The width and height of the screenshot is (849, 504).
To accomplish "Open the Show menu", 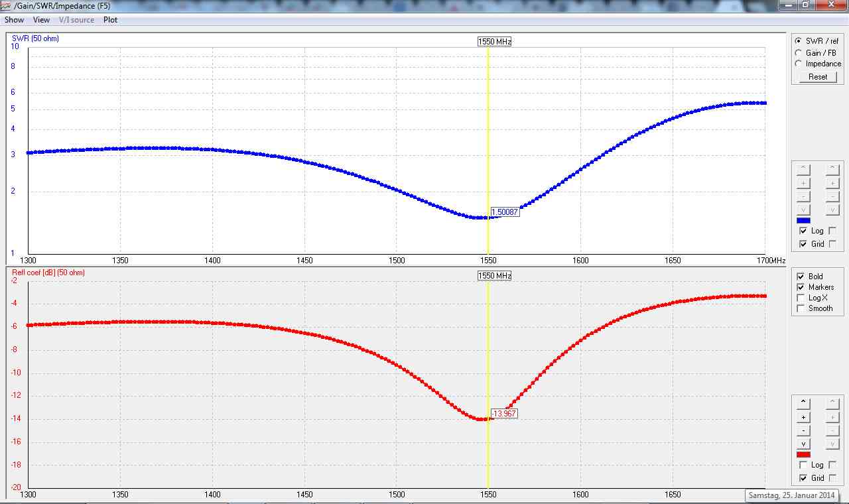I will [x=14, y=20].
